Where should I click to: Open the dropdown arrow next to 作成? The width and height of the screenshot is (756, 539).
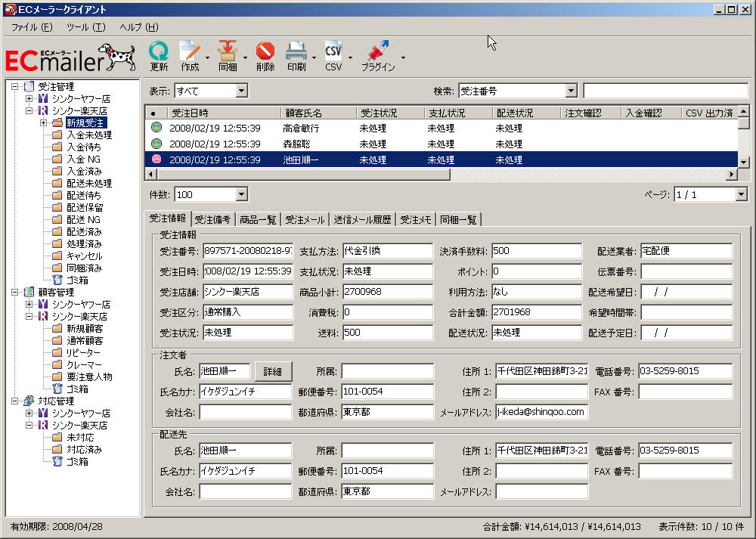coord(208,57)
